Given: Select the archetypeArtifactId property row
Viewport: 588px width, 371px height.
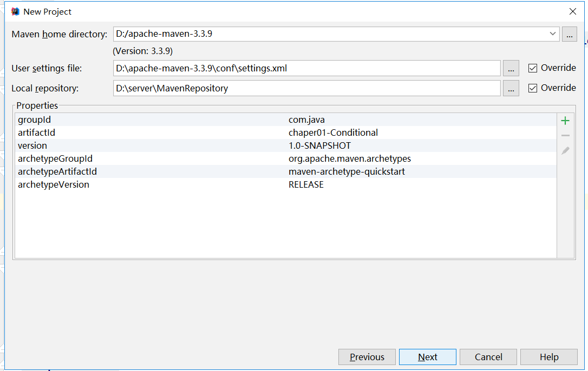Looking at the screenshot, I should pos(286,171).
